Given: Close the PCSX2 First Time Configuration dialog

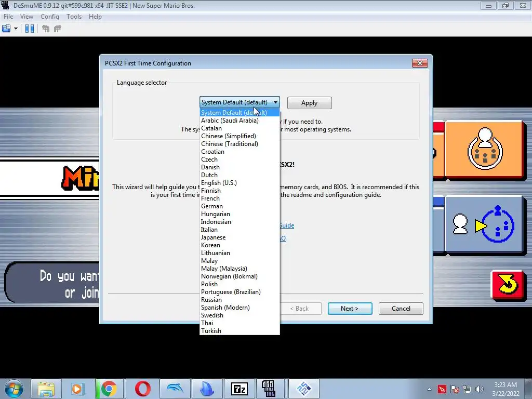Looking at the screenshot, I should click(x=420, y=63).
